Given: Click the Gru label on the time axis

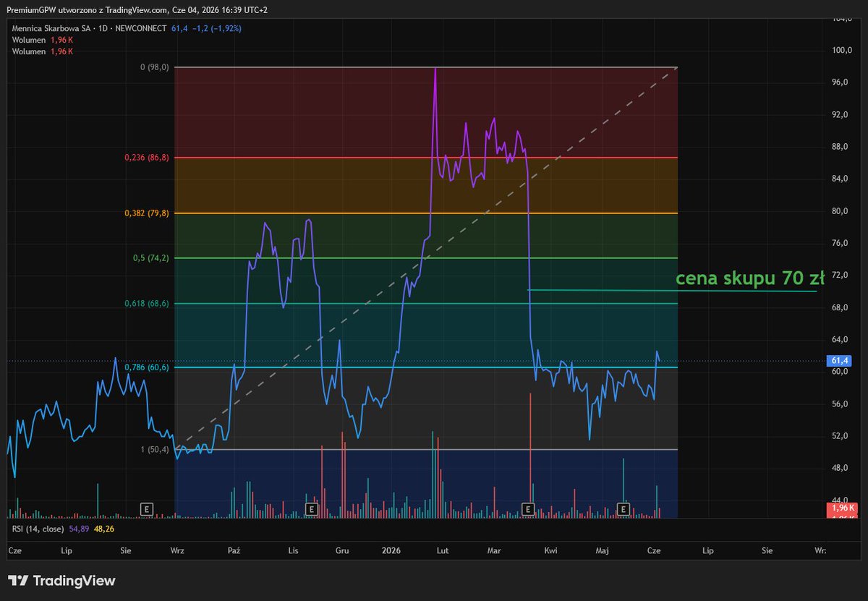Looking at the screenshot, I should coord(342,550).
